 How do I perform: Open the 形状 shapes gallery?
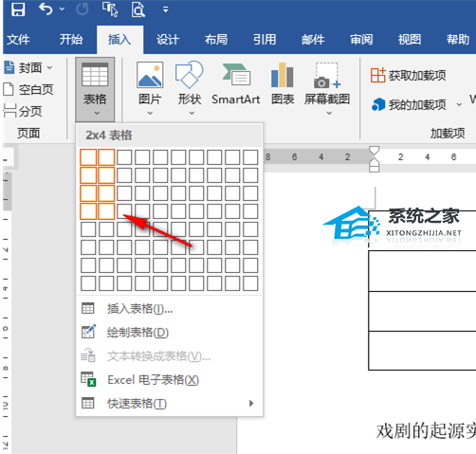190,83
